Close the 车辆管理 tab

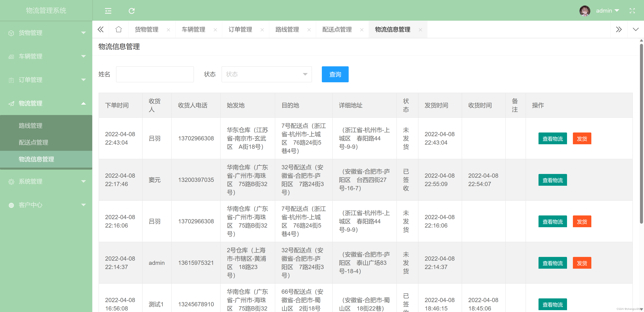(215, 30)
